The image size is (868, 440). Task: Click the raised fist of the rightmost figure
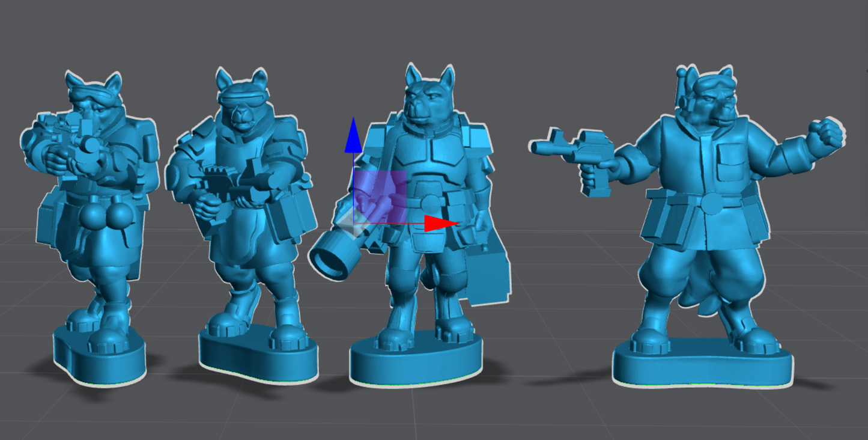coord(826,135)
